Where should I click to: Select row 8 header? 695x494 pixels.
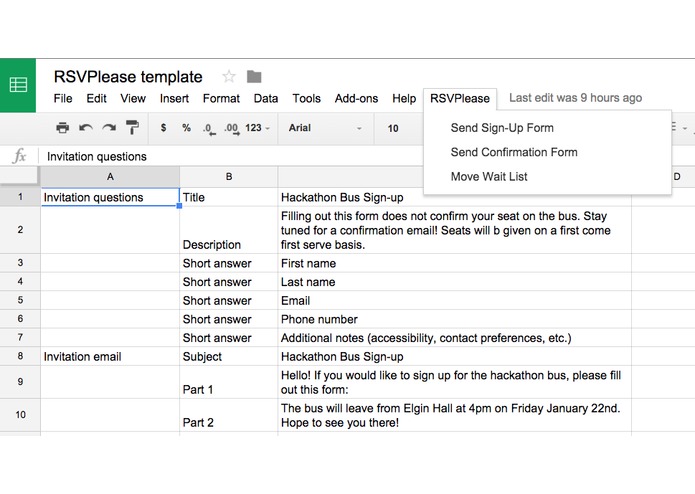[20, 356]
